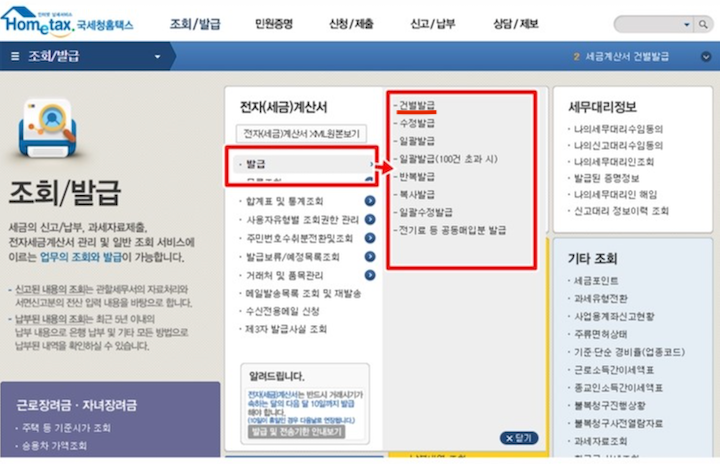This screenshot has height=464, width=720.
Task: Select 일괄수정발급 in the submenu
Action: click(425, 212)
